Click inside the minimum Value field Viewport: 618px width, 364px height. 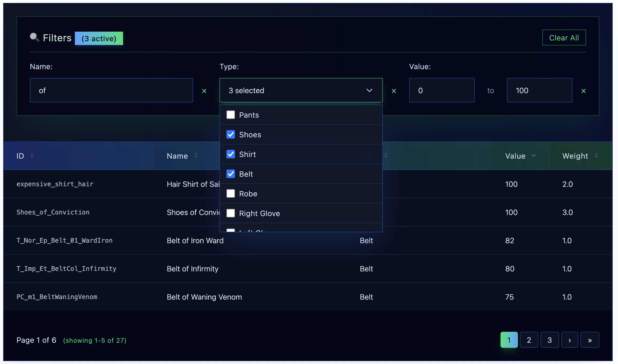(x=442, y=90)
